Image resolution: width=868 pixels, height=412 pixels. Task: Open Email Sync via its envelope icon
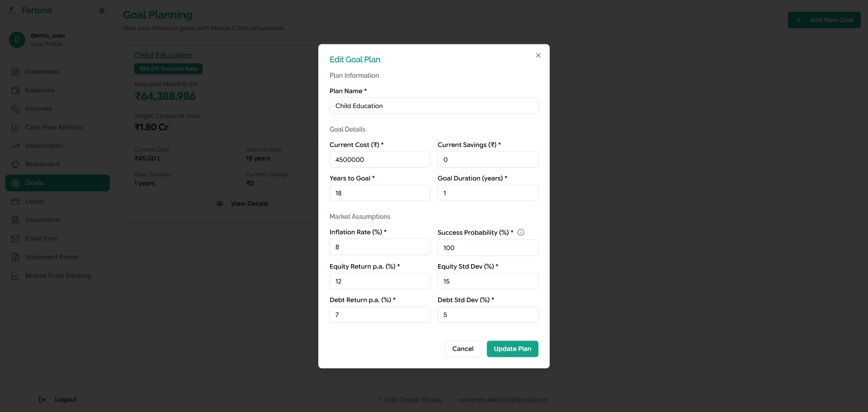[x=15, y=238]
